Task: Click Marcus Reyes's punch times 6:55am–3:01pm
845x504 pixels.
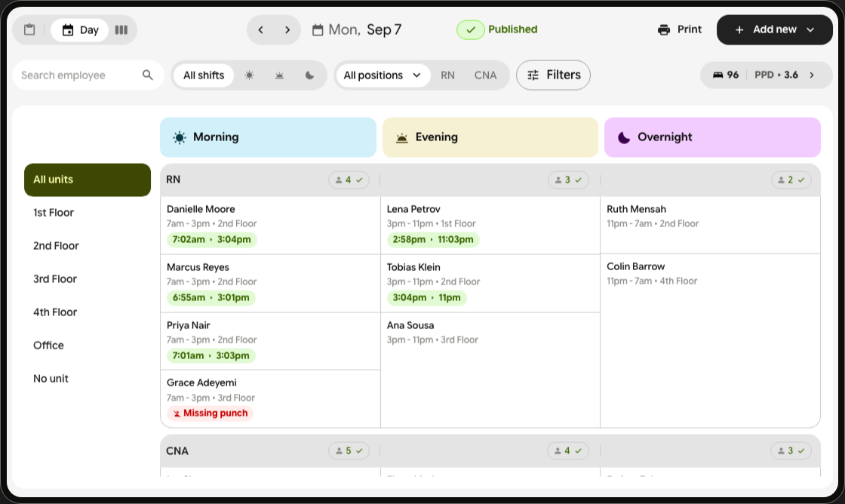Action: pos(210,298)
